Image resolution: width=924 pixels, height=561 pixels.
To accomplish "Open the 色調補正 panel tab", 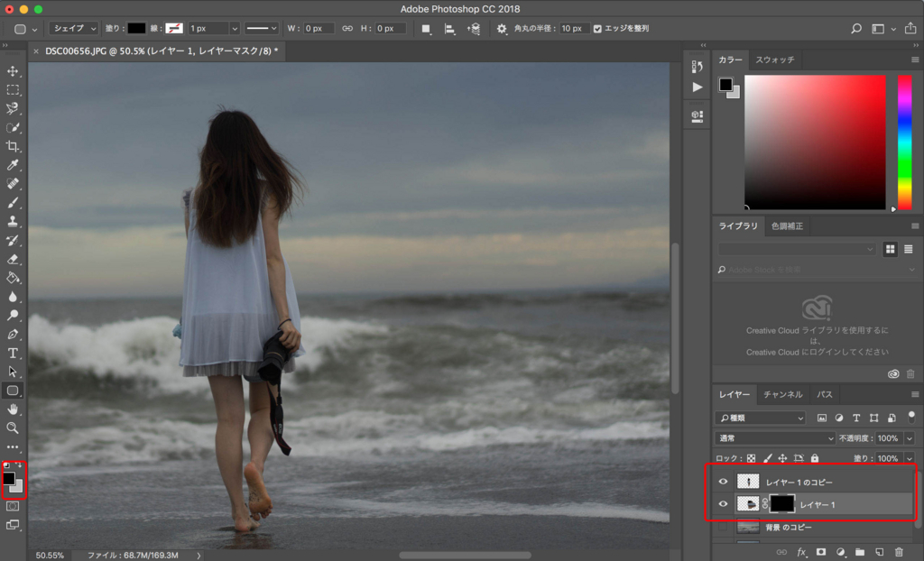I will 787,225.
